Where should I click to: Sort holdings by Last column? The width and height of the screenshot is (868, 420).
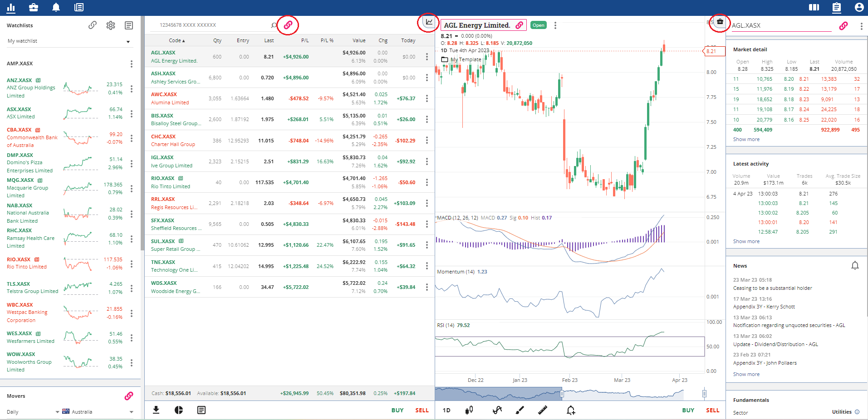(x=269, y=40)
